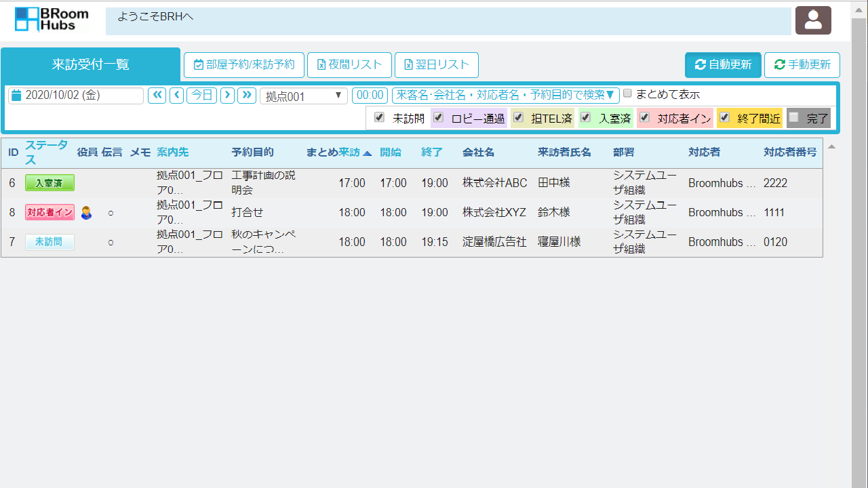The width and height of the screenshot is (868, 488).
Task: Sort by the 終了 column header
Action: tap(432, 152)
